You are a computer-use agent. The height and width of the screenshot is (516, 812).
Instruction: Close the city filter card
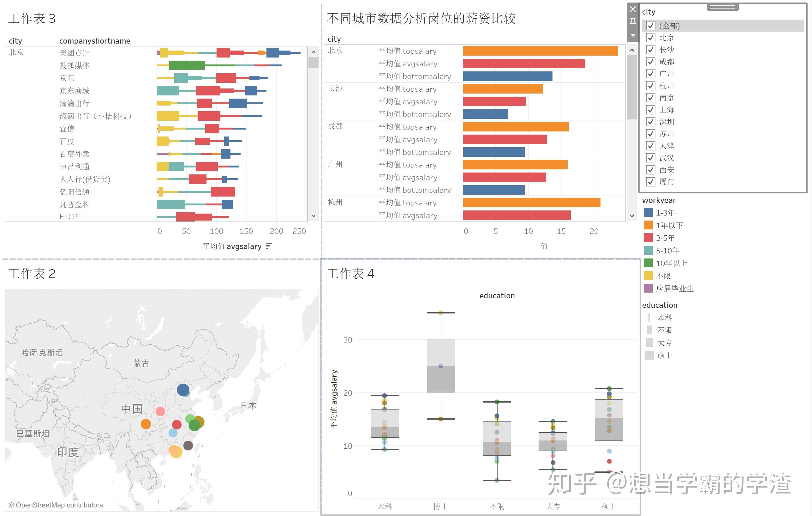(x=633, y=9)
